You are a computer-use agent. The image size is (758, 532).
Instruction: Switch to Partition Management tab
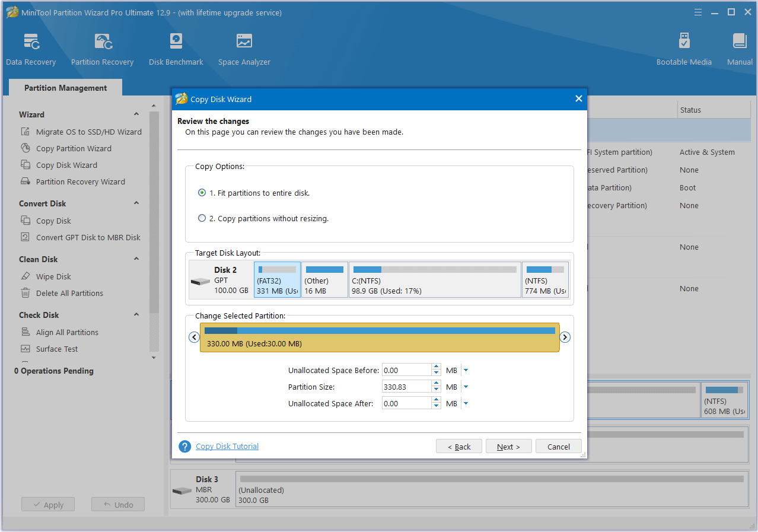pyautogui.click(x=65, y=88)
